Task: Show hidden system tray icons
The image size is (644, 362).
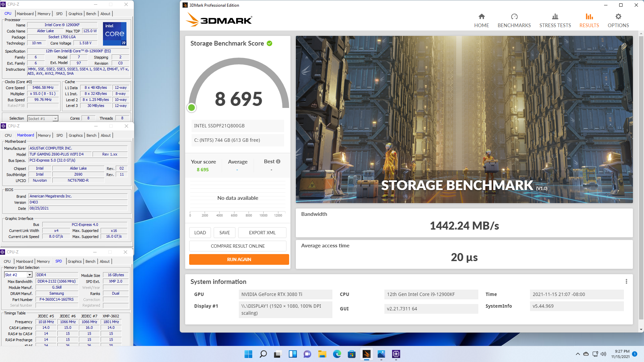Action: coord(578,354)
